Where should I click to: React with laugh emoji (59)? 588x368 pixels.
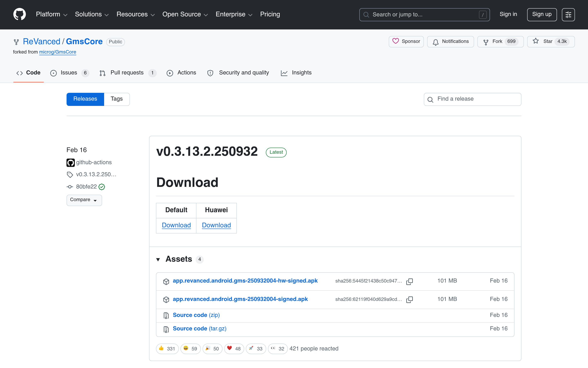190,349
